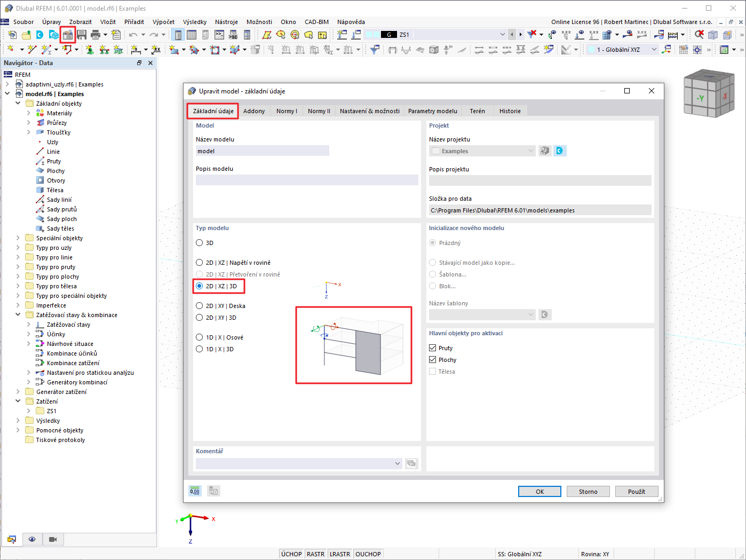The width and height of the screenshot is (746, 560).
Task: Click the navigator Views camera tab
Action: click(x=52, y=539)
